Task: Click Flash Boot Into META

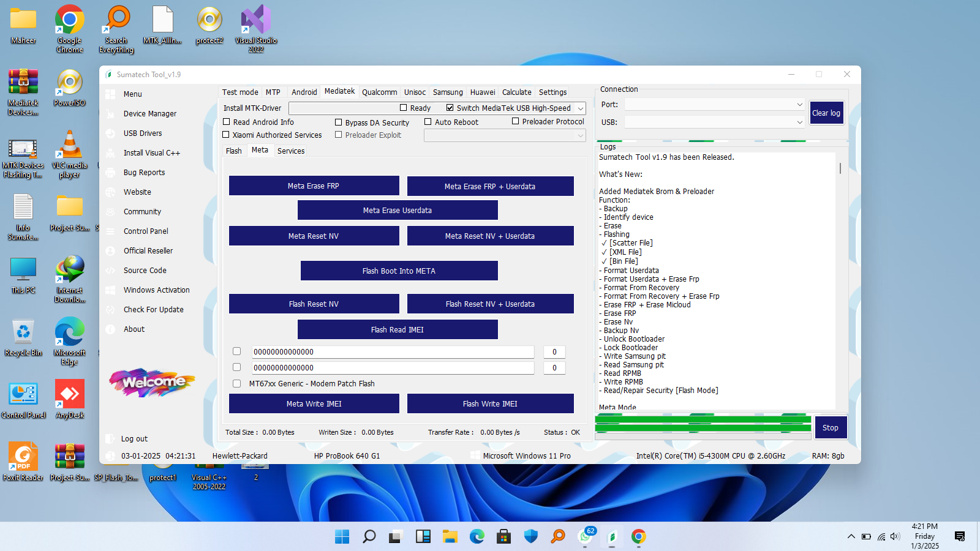Action: pyautogui.click(x=399, y=271)
